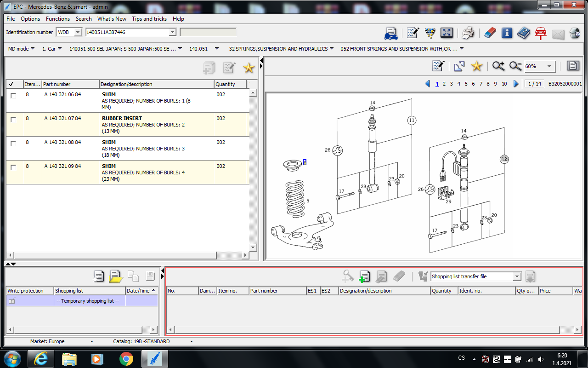The height and width of the screenshot is (368, 588).
Task: Click the grey envelope mail icon
Action: pos(558,34)
